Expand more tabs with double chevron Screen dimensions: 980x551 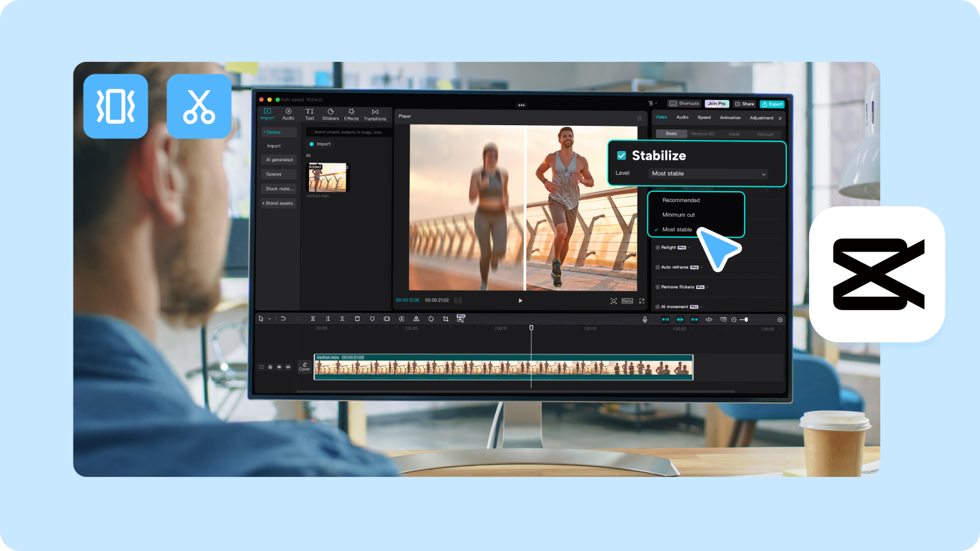[x=780, y=118]
